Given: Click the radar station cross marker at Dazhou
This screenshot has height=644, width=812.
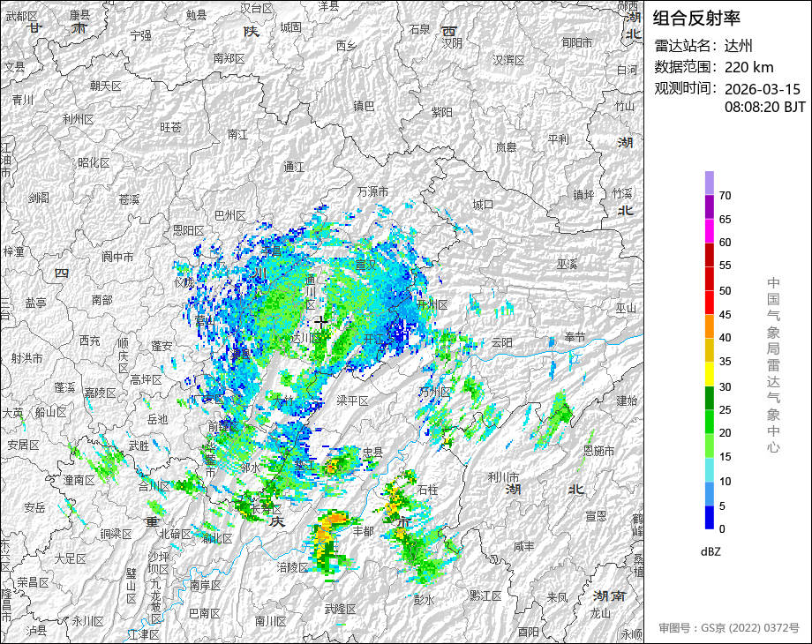Looking at the screenshot, I should [321, 323].
